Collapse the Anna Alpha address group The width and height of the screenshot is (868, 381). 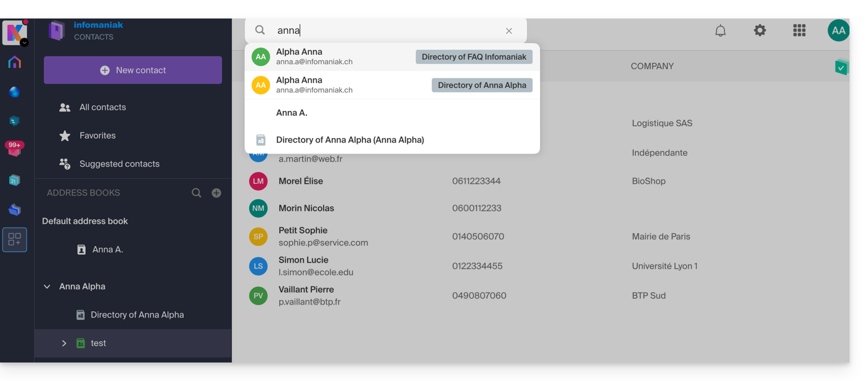pos(47,287)
